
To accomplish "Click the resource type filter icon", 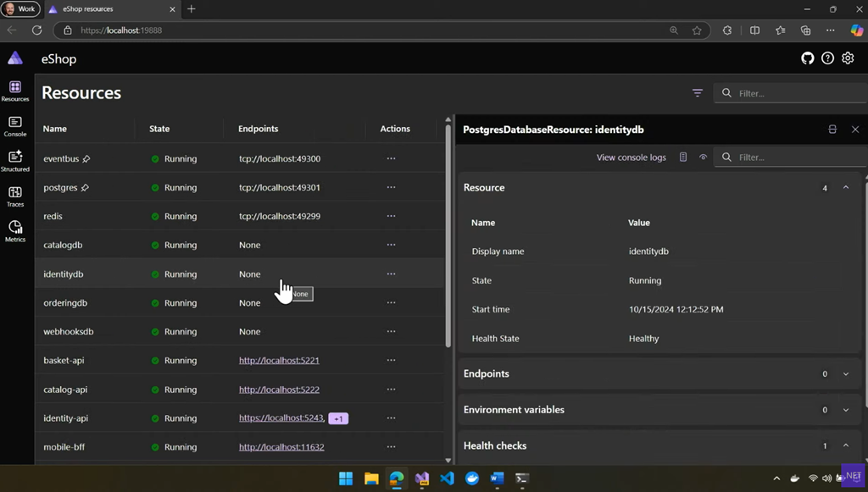I will [x=698, y=93].
